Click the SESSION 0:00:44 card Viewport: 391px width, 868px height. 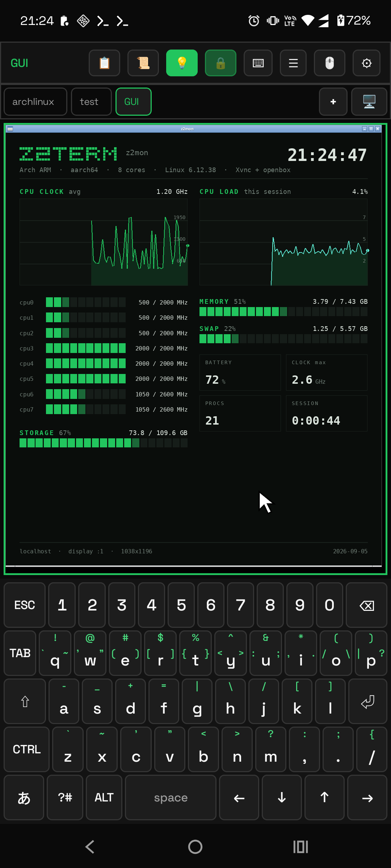tap(327, 413)
